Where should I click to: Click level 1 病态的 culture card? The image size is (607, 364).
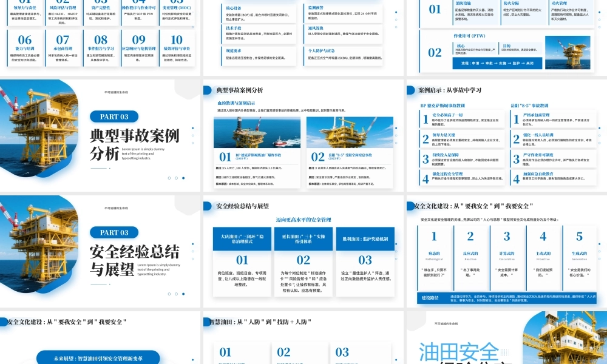435,257
